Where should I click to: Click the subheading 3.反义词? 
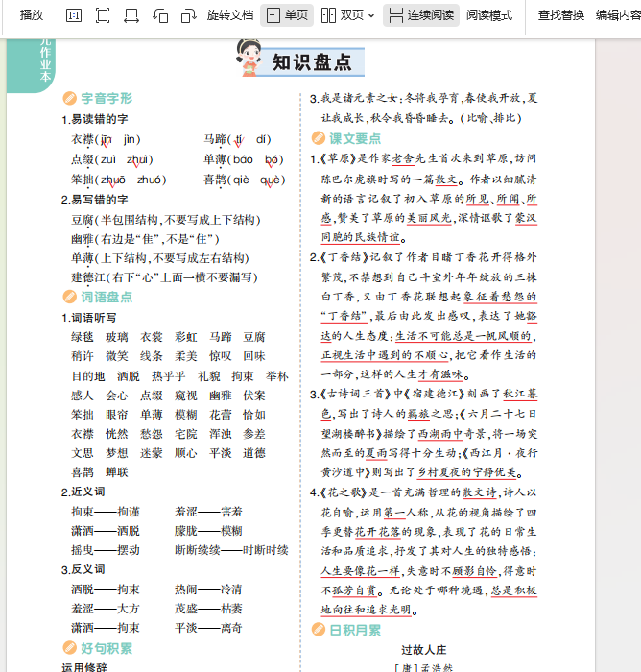[x=83, y=569]
